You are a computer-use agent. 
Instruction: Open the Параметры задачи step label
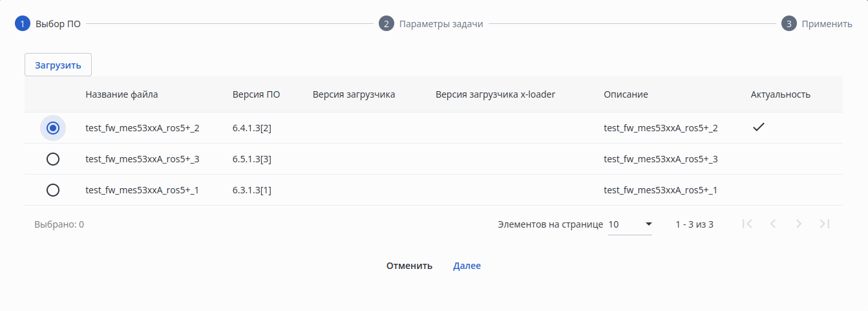pos(441,24)
